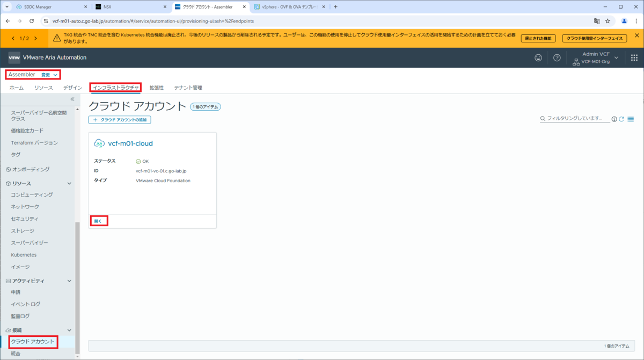644x360 pixels.
Task: Open ネットワーク in sidebar
Action: (x=25, y=206)
